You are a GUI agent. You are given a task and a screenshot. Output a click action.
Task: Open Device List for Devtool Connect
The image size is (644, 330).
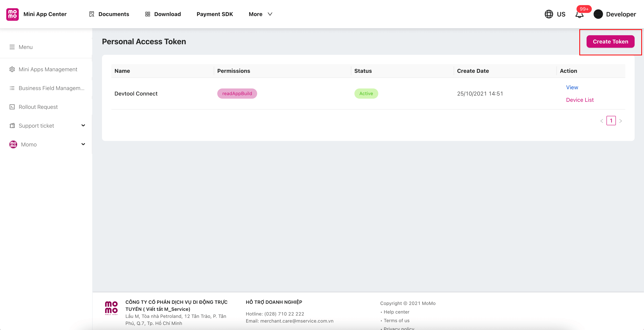click(580, 100)
